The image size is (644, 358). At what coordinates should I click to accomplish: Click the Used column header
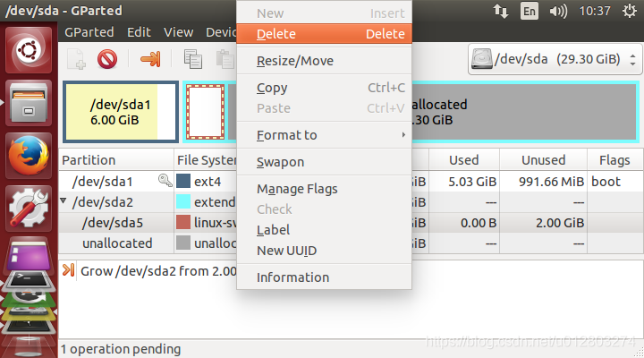point(464,160)
